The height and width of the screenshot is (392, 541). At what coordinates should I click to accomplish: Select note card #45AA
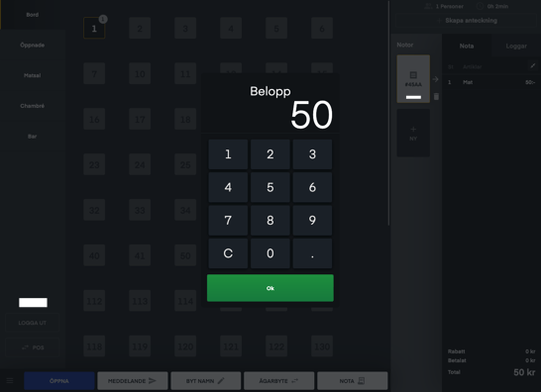pyautogui.click(x=413, y=79)
